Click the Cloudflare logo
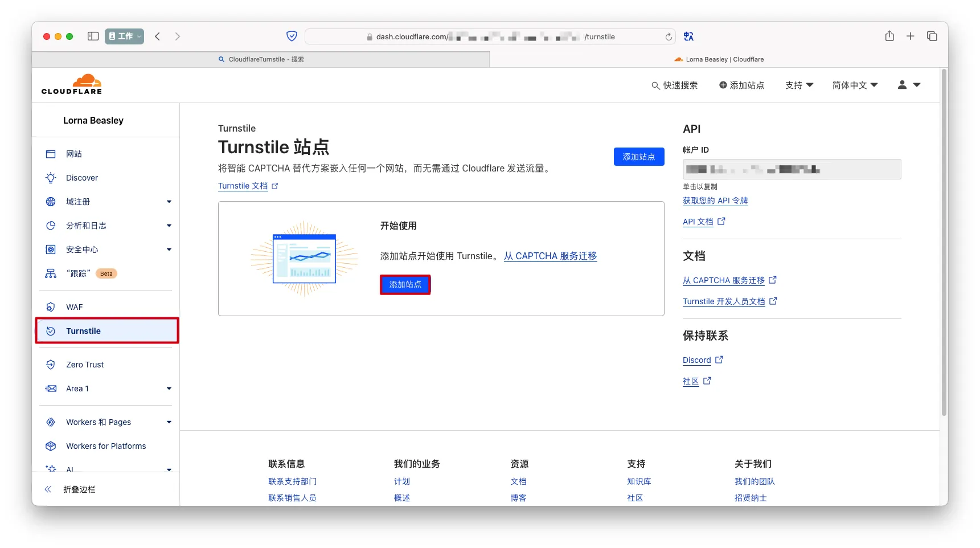The image size is (980, 548). pos(72,84)
